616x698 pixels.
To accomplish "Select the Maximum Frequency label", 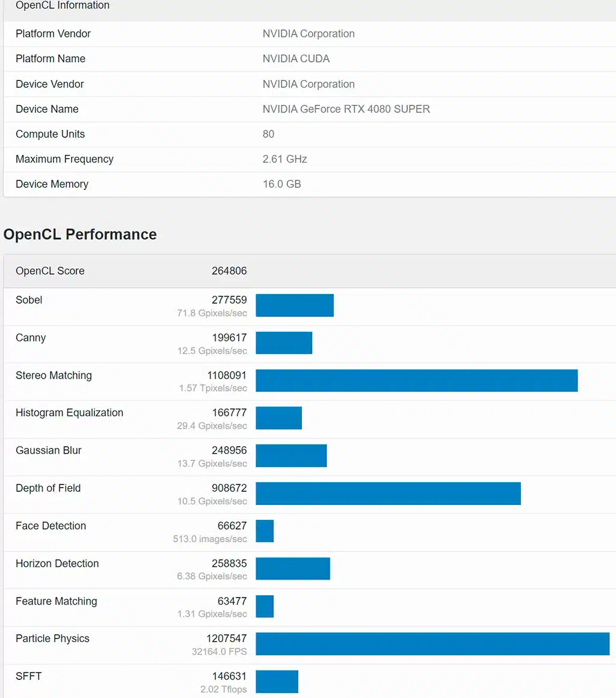I will [x=64, y=159].
